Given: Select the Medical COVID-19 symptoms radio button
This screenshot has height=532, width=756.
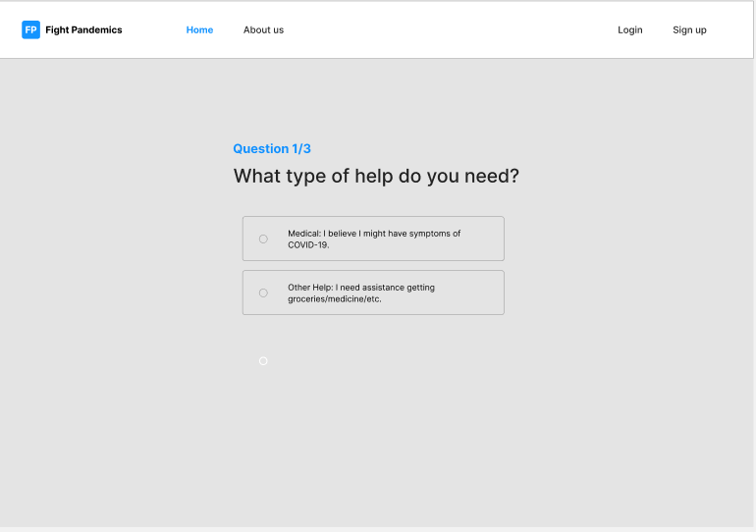Looking at the screenshot, I should [x=263, y=239].
